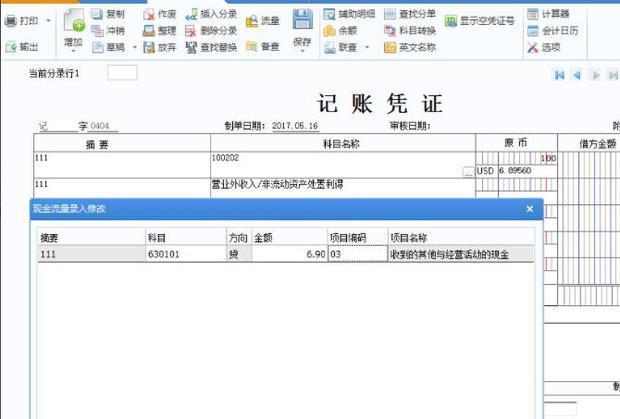Viewport: 620px width, 419px height.
Task: Click the 联查 linked query icon
Action: point(329,47)
